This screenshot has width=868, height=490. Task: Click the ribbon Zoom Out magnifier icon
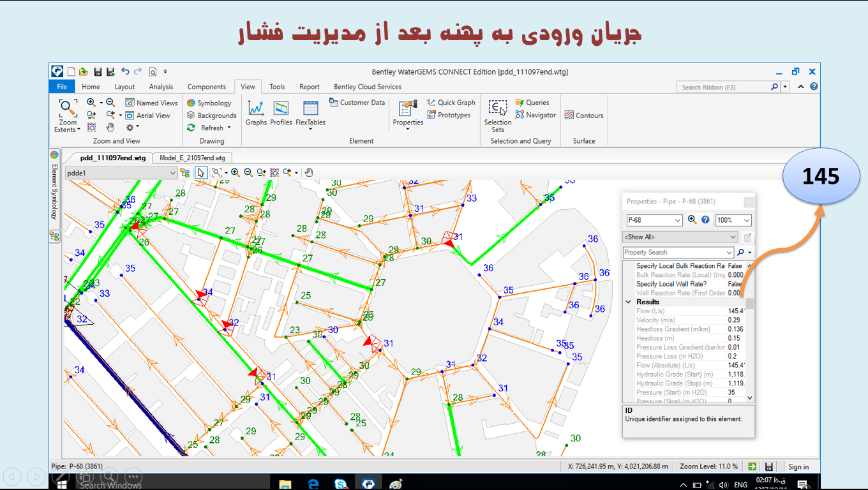(x=110, y=102)
